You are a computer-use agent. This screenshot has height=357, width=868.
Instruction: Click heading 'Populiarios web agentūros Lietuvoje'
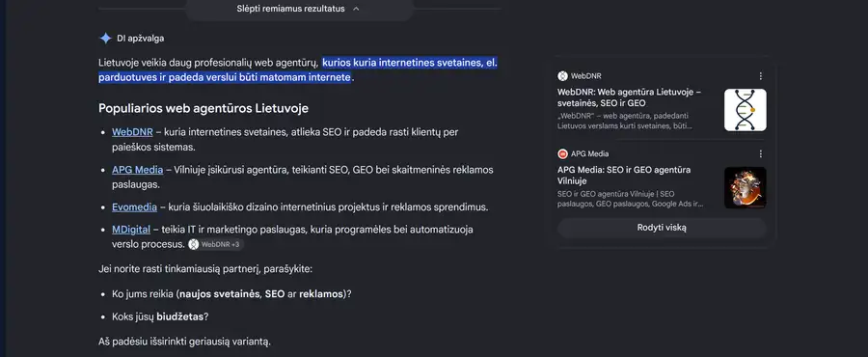point(203,108)
